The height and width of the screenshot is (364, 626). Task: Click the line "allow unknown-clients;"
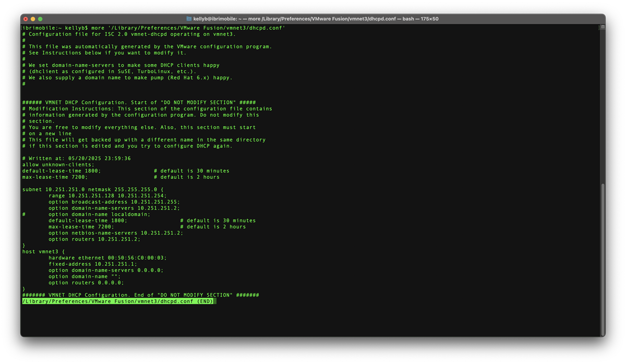tap(58, 165)
